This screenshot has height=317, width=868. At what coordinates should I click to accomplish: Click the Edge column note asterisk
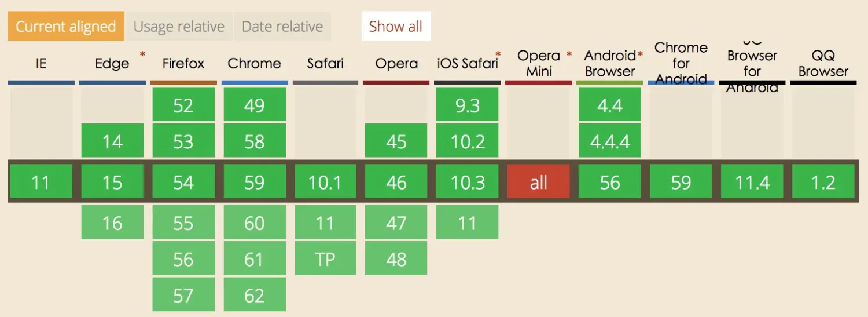(142, 54)
